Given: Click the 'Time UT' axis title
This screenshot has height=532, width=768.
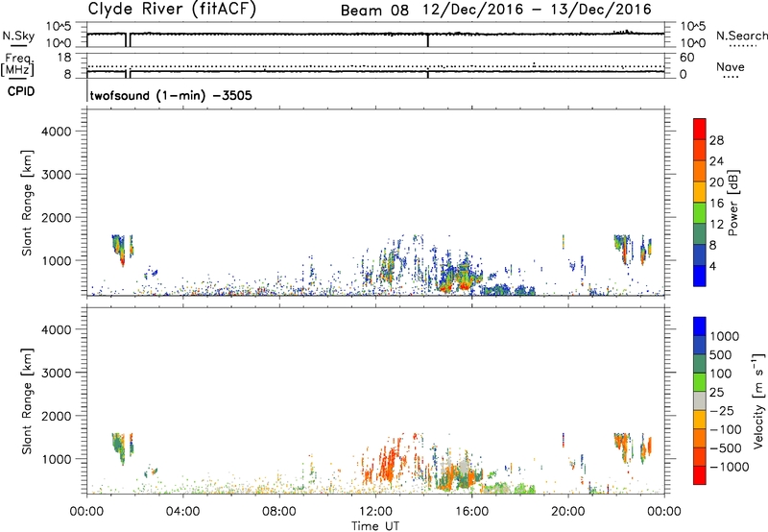Looking at the screenshot, I should pos(375,526).
